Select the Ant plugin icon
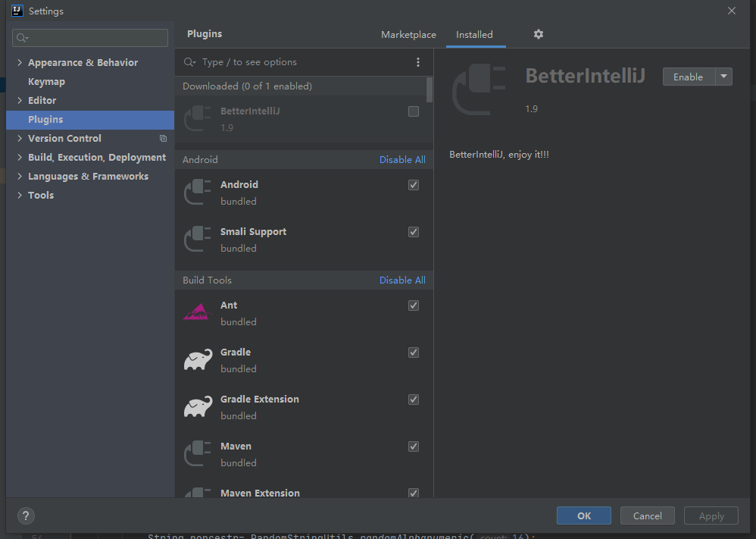Viewport: 756px width, 539px height. point(195,312)
